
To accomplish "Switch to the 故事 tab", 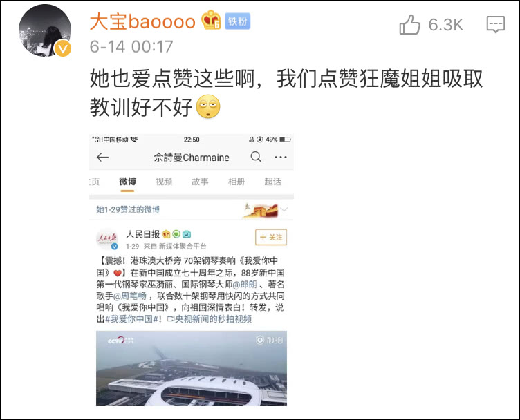I will (200, 182).
